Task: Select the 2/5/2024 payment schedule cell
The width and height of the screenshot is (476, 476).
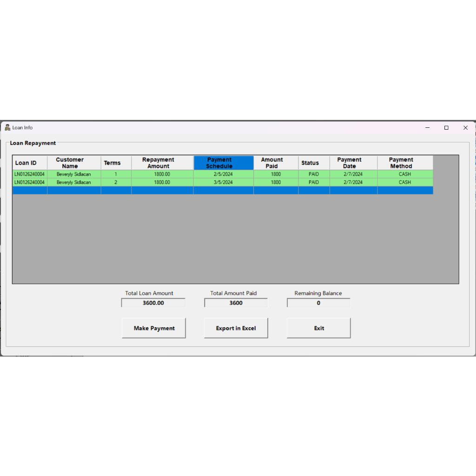Action: (x=223, y=174)
